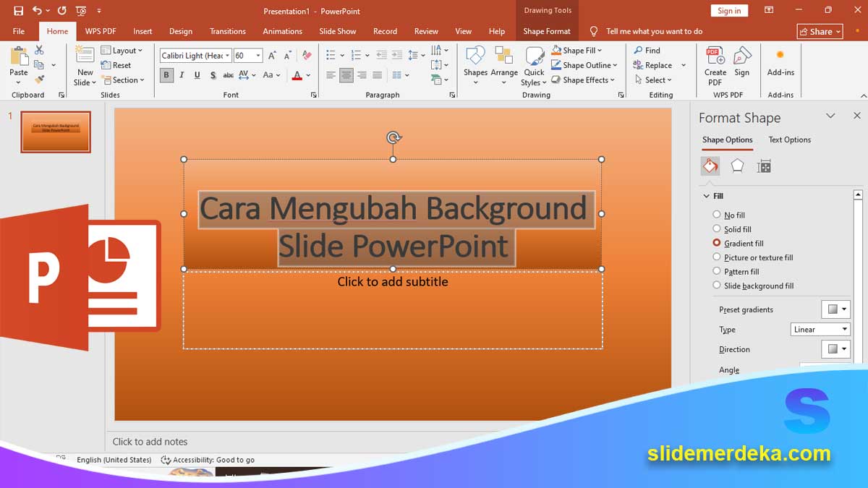Click the Save icon in title bar
This screenshot has height=488, width=868.
coord(18,11)
